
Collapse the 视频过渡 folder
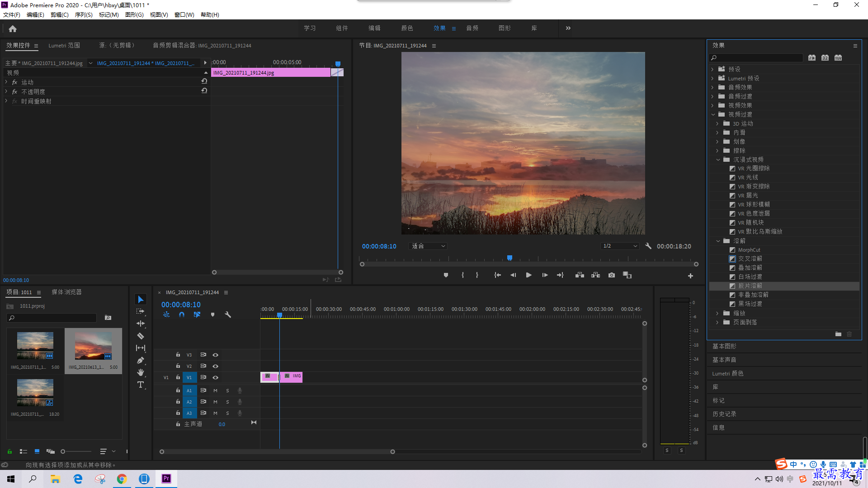click(713, 115)
